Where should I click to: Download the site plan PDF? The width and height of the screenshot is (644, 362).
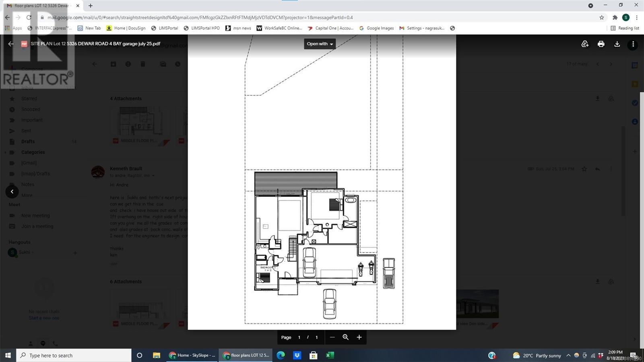pyautogui.click(x=617, y=44)
